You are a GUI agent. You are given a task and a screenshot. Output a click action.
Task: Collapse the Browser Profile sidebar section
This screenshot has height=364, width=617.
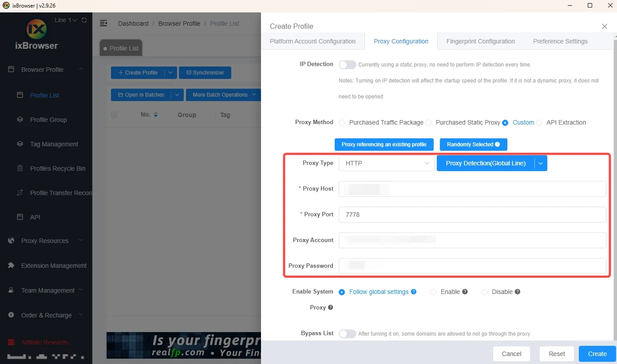(81, 69)
